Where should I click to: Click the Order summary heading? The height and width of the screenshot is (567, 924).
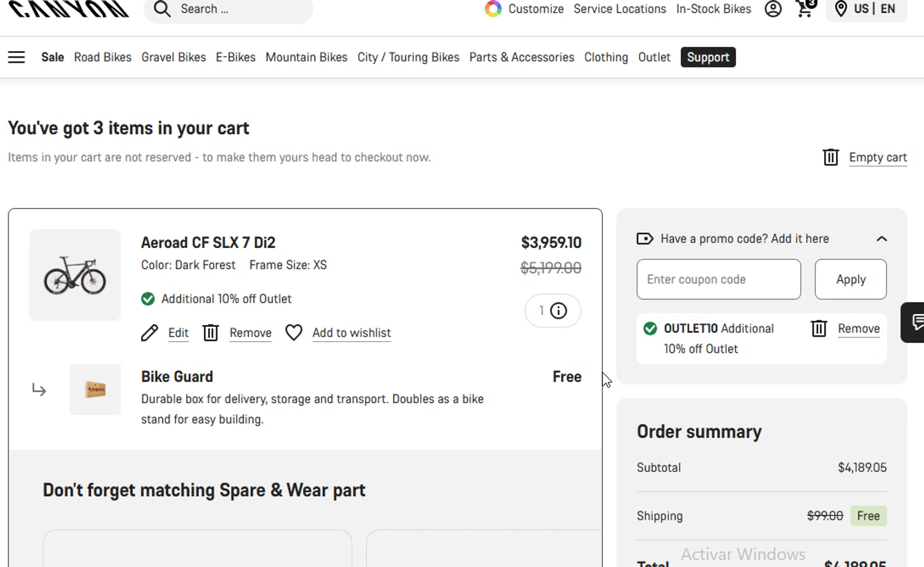699,432
